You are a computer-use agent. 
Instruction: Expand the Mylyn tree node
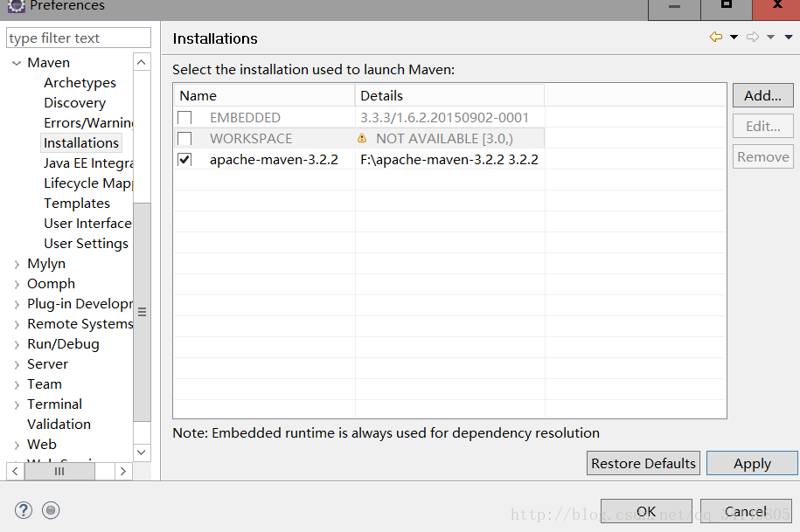pos(17,264)
